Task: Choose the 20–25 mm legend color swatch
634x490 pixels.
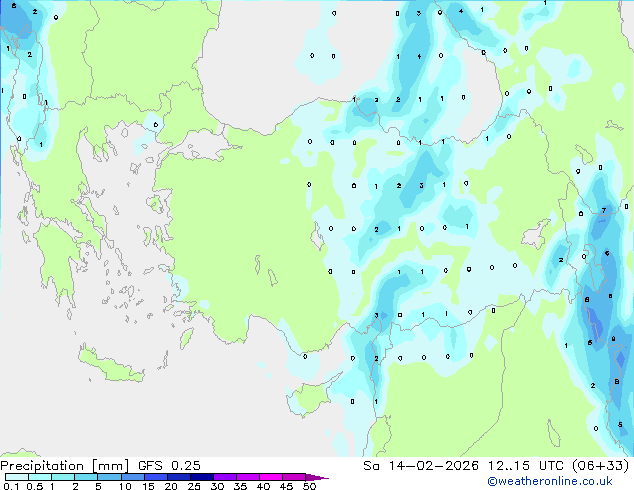Action: pos(178,477)
